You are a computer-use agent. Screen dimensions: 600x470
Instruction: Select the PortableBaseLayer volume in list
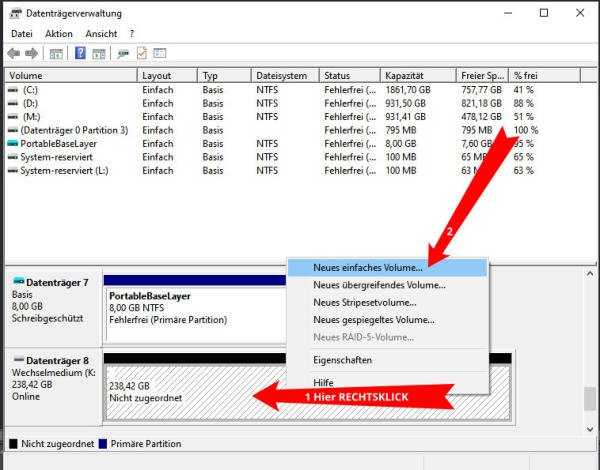pos(293,144)
